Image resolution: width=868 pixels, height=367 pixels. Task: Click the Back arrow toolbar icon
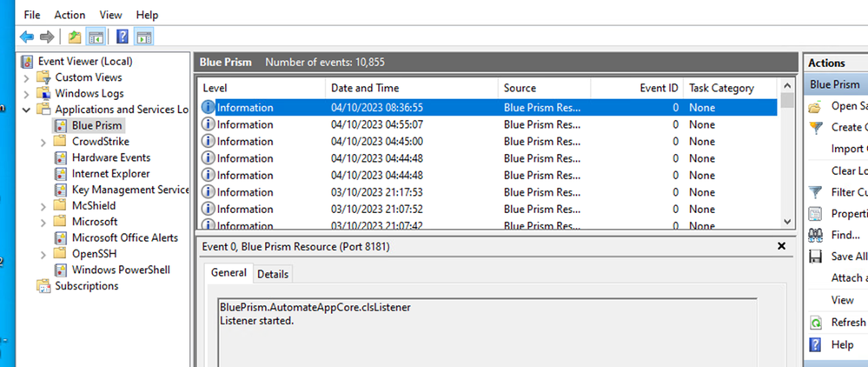[27, 37]
